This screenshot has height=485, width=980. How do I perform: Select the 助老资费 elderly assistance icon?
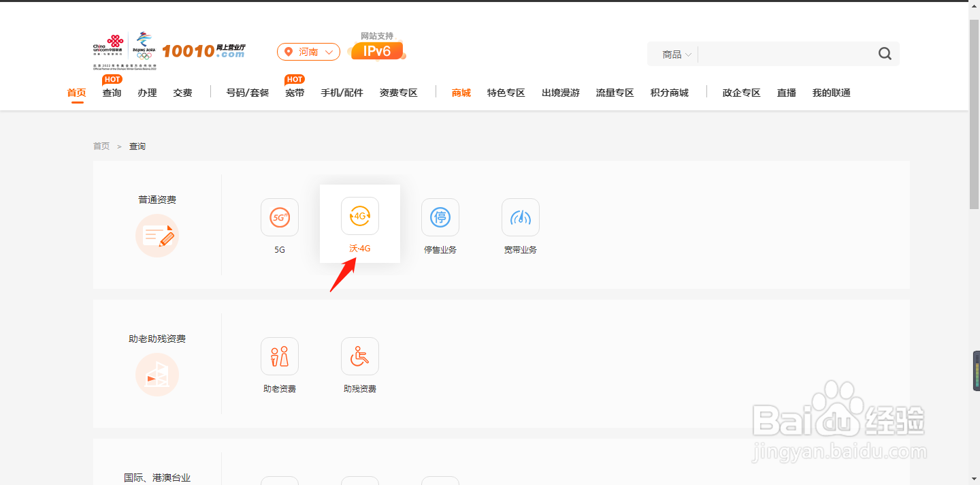pyautogui.click(x=279, y=356)
